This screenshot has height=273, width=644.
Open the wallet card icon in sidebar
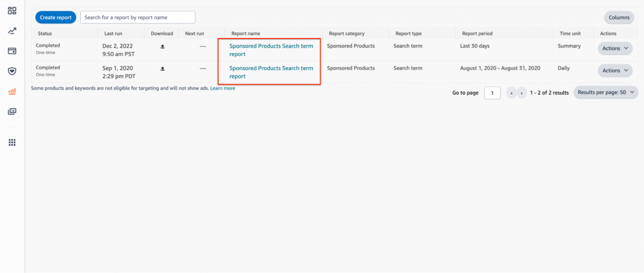(12, 51)
